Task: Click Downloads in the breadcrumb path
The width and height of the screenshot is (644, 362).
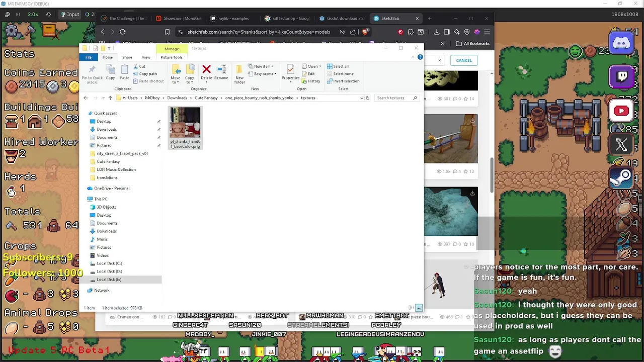Action: coord(177,98)
